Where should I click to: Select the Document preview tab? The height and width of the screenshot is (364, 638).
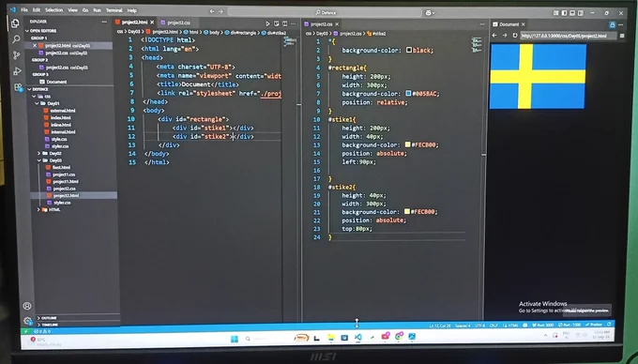coord(509,24)
